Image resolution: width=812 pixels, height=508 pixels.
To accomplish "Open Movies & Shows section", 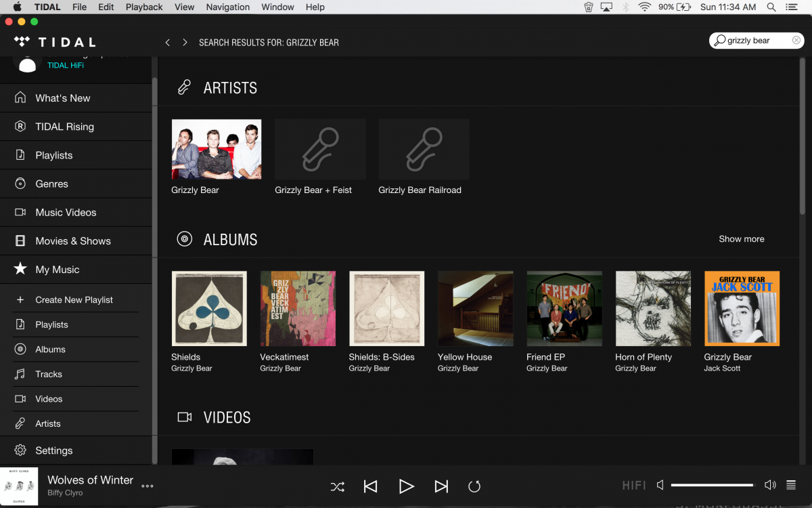I will pos(76,240).
